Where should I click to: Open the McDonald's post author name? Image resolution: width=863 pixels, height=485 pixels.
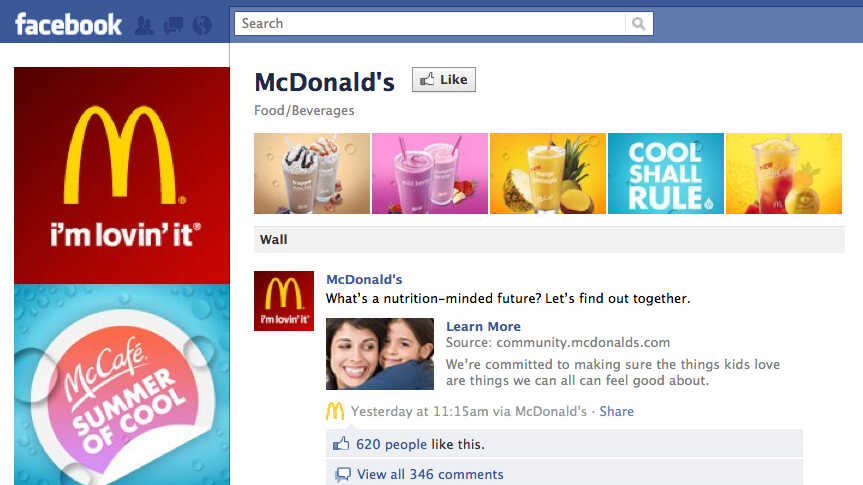pos(364,279)
